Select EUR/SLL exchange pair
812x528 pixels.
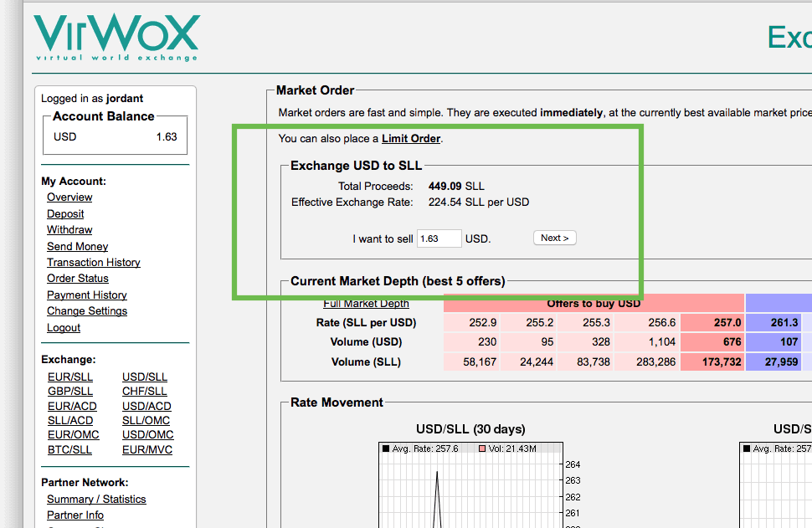pos(70,377)
